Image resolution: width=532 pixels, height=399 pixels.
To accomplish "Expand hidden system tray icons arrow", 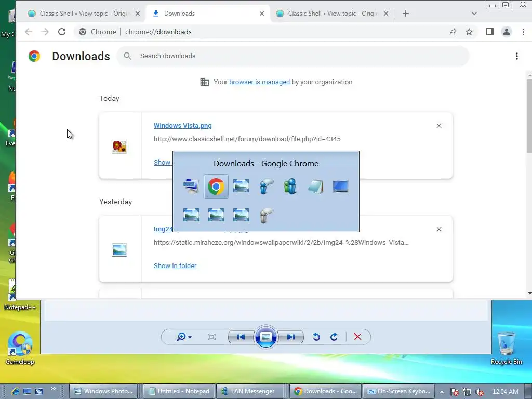I will (x=442, y=392).
